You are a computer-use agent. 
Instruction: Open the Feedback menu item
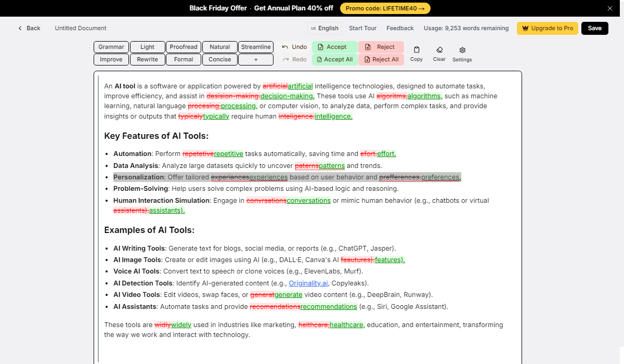pos(400,28)
